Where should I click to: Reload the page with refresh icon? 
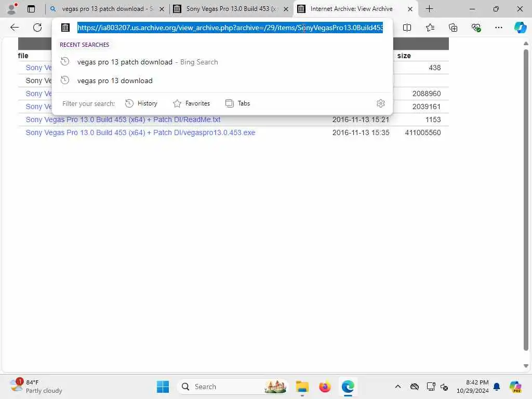coord(37,28)
